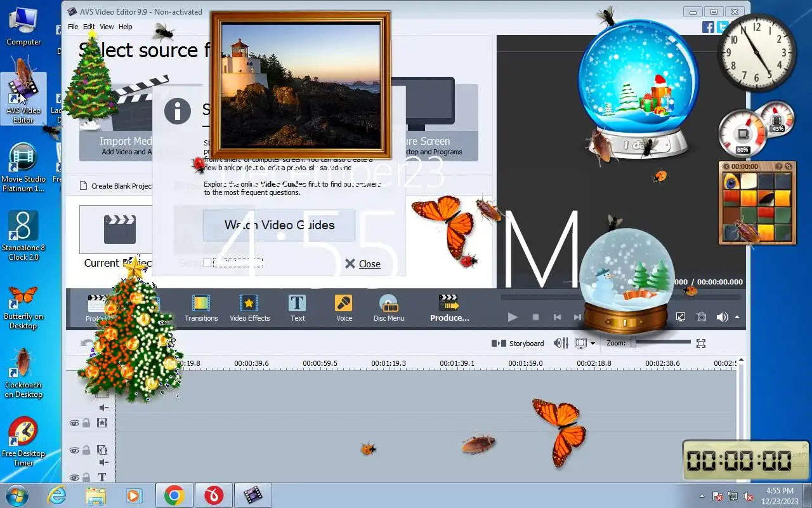Image resolution: width=812 pixels, height=508 pixels.
Task: Click the text track T icon
Action: coord(101,477)
